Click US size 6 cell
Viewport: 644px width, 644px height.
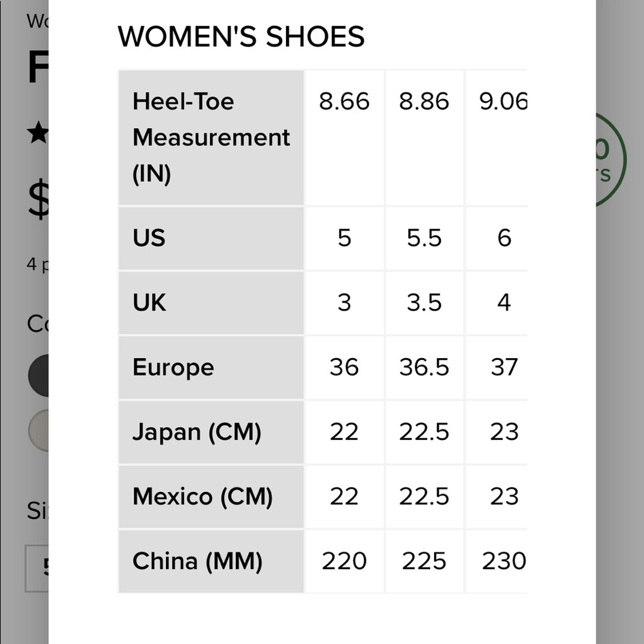497,238
